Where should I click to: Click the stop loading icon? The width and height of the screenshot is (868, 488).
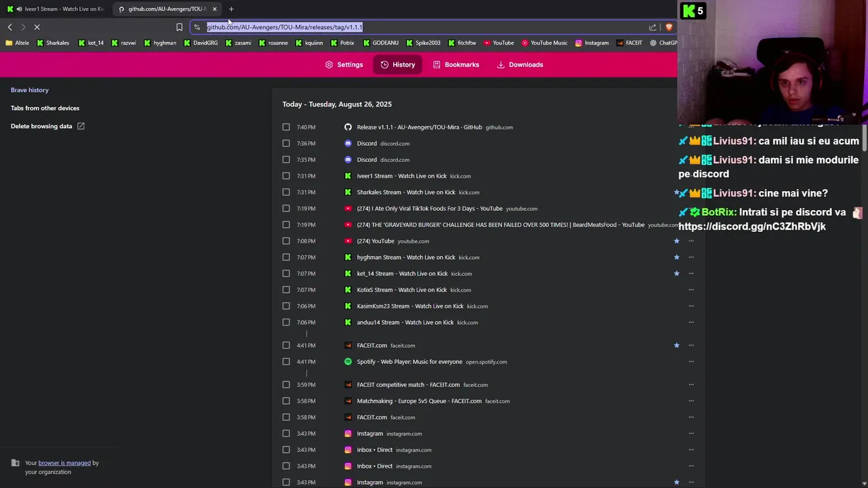coord(37,27)
